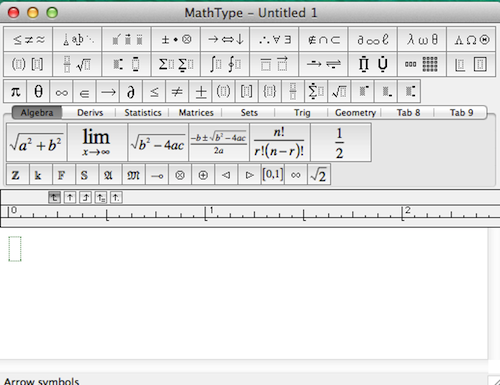This screenshot has width=500, height=385.
Task: Switch to the Statistics tab
Action: 143,113
